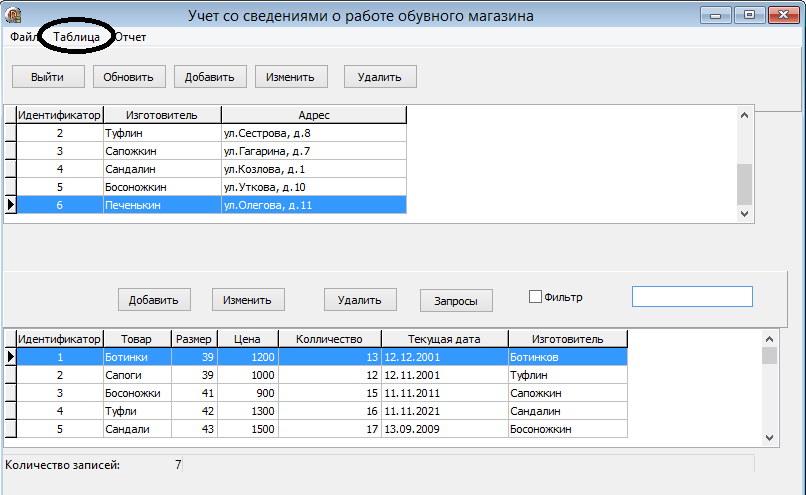Image resolution: width=806 pixels, height=495 pixels.
Task: Click the address ул.Сестрова, д.8
Action: click(314, 133)
